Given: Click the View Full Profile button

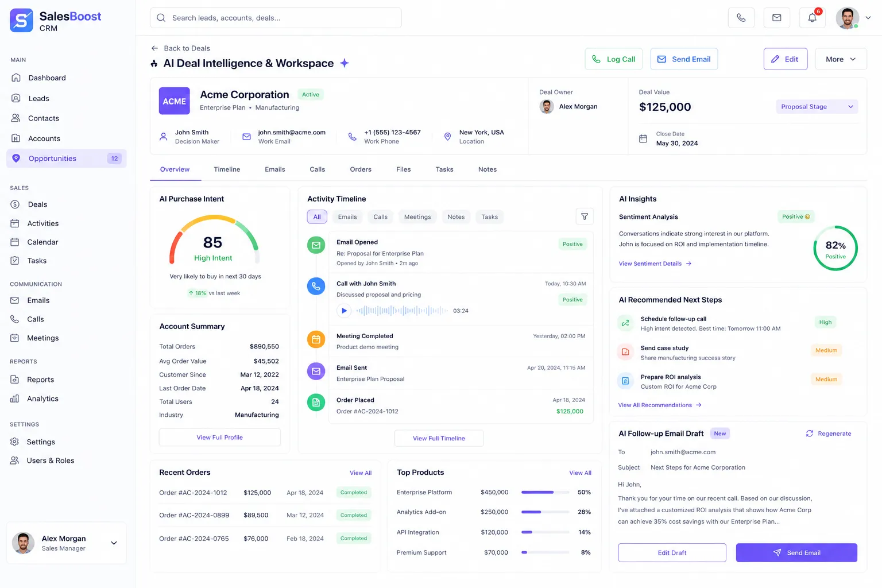Looking at the screenshot, I should pyautogui.click(x=219, y=438).
